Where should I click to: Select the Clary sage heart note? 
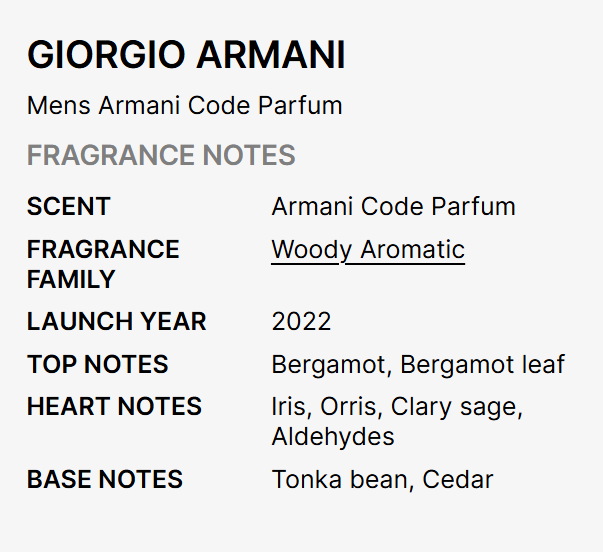click(x=455, y=407)
